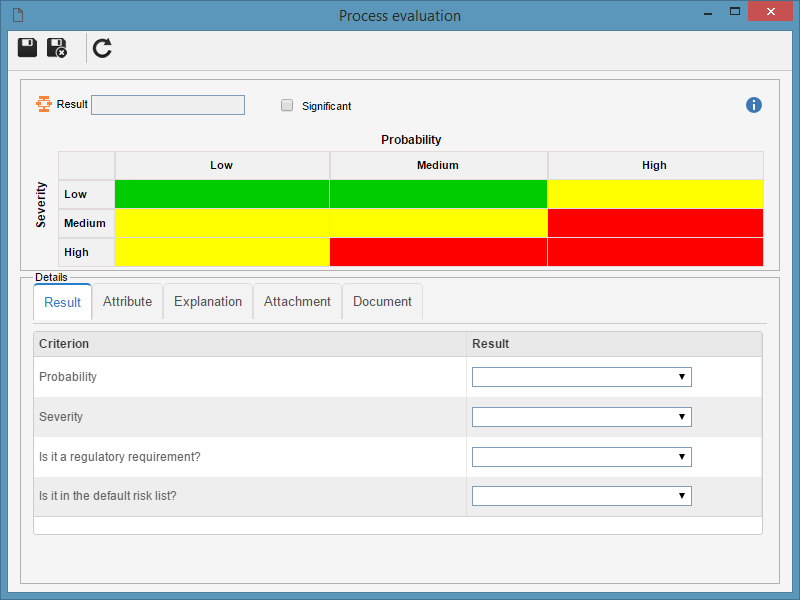Minimize the Process evaluation window
The height and width of the screenshot is (600, 800).
[x=708, y=13]
